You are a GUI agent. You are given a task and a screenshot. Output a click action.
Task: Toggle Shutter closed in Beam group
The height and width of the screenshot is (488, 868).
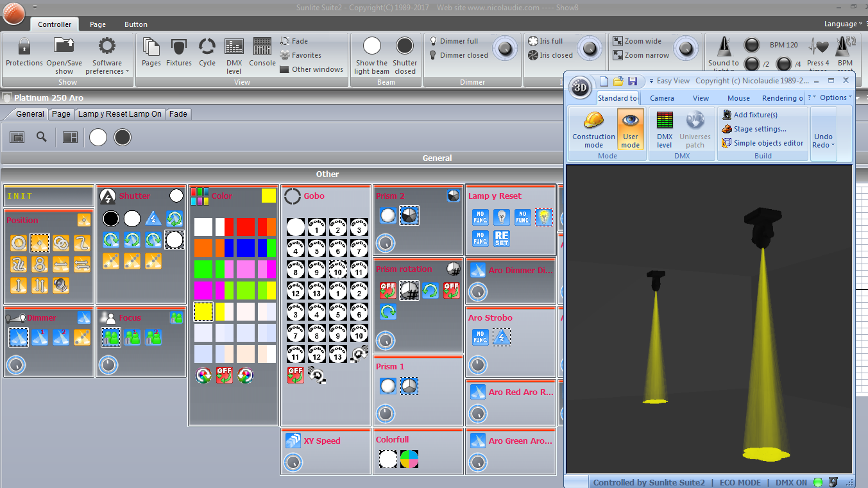coord(405,55)
